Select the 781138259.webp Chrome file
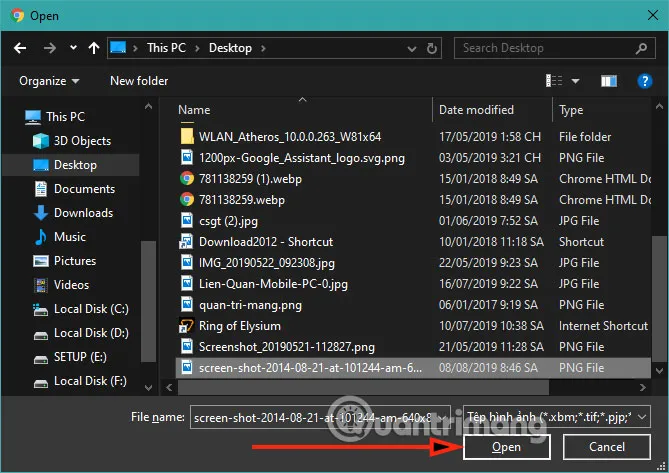The width and height of the screenshot is (669, 473). pos(241,200)
